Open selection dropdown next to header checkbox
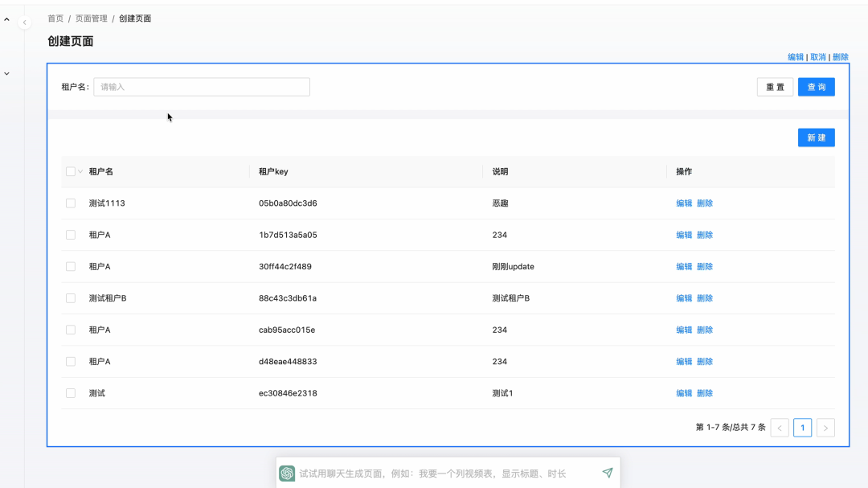Image resolution: width=868 pixels, height=488 pixels. point(80,172)
